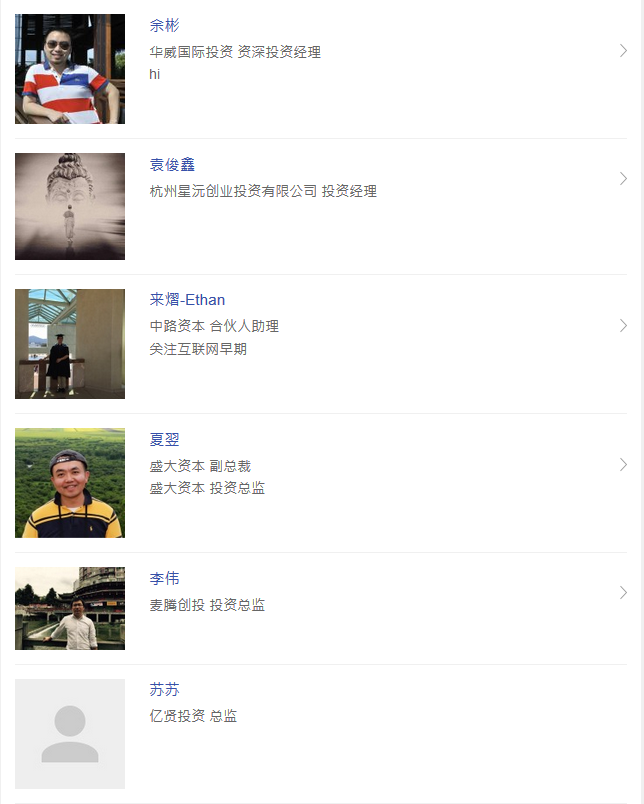
Task: Select the 来熠-Ethan name link
Action: coord(187,300)
